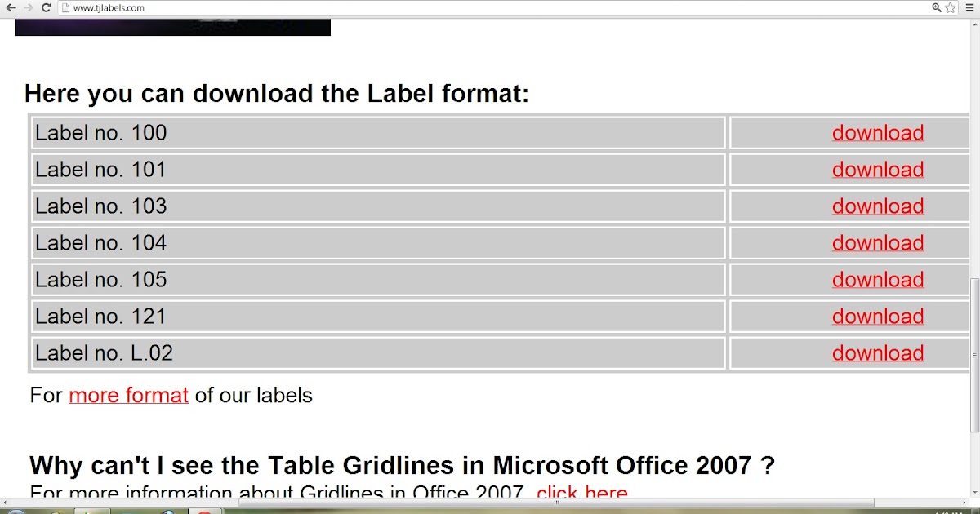This screenshot has width=980, height=514.
Task: Download the Label no. 121 format
Action: pos(877,316)
